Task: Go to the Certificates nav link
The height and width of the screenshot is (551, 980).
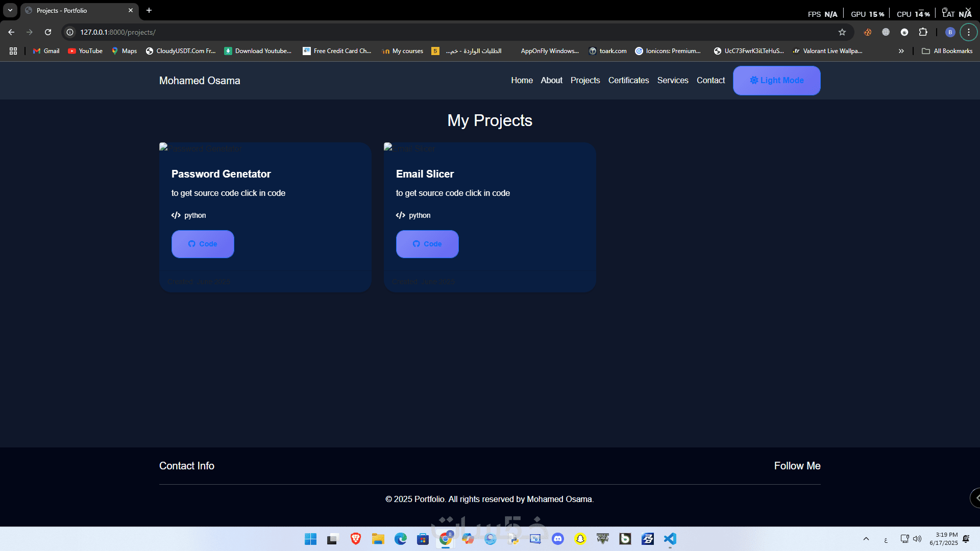Action: (x=628, y=81)
